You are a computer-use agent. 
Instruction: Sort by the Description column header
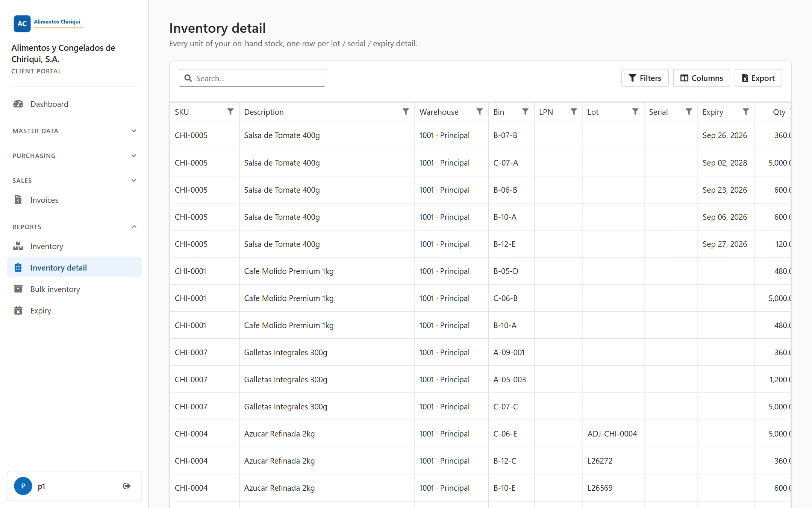point(264,112)
